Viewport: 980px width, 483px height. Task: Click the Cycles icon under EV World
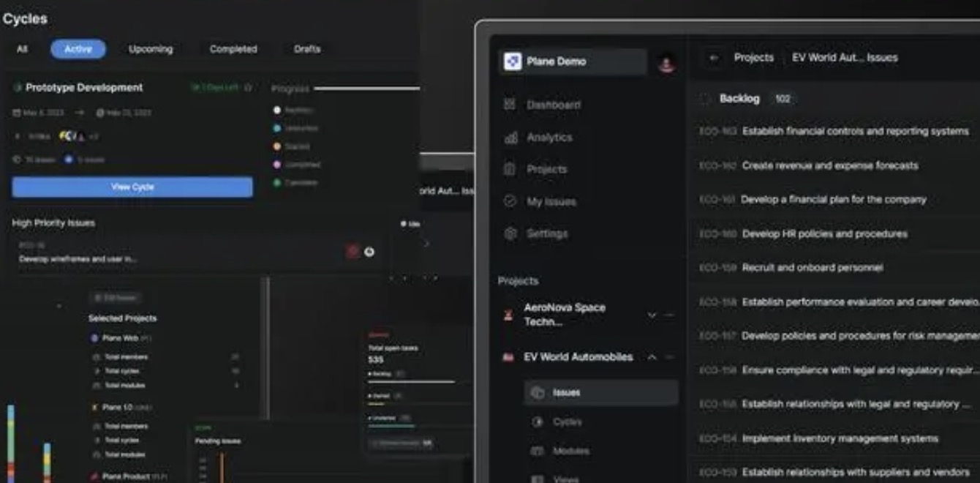[538, 422]
